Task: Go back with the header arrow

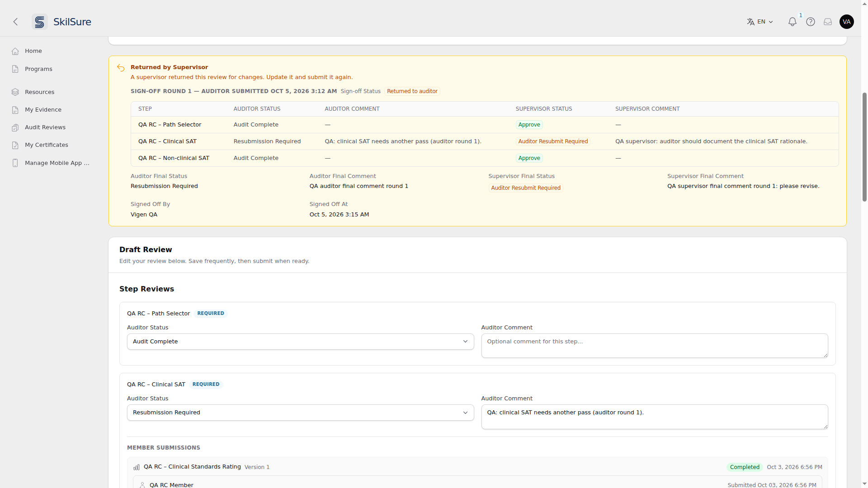Action: coord(15,22)
